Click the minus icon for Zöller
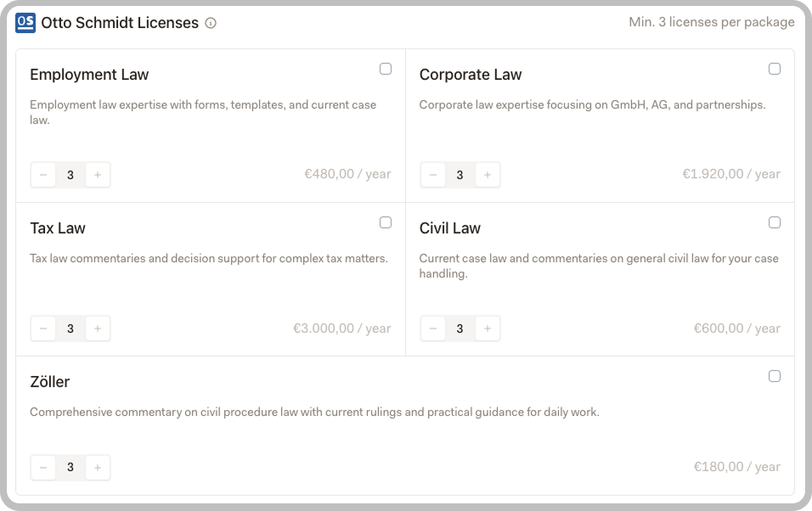 [x=43, y=467]
